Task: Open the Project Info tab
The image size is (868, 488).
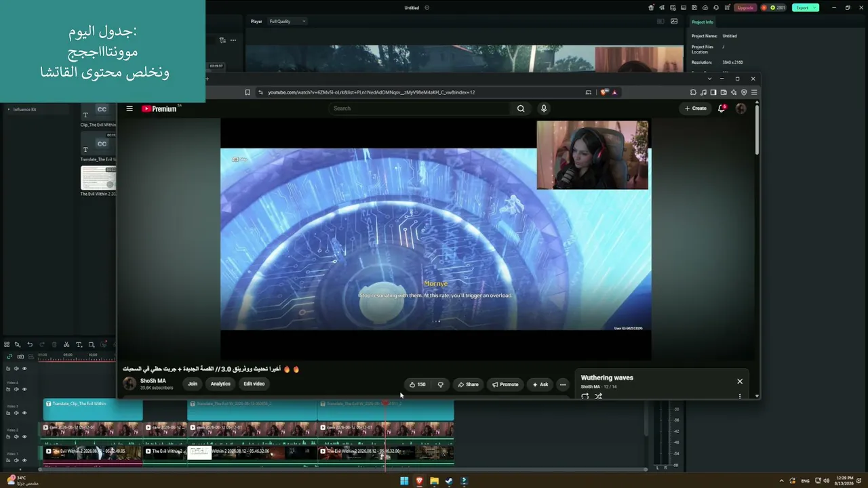Action: click(x=703, y=22)
